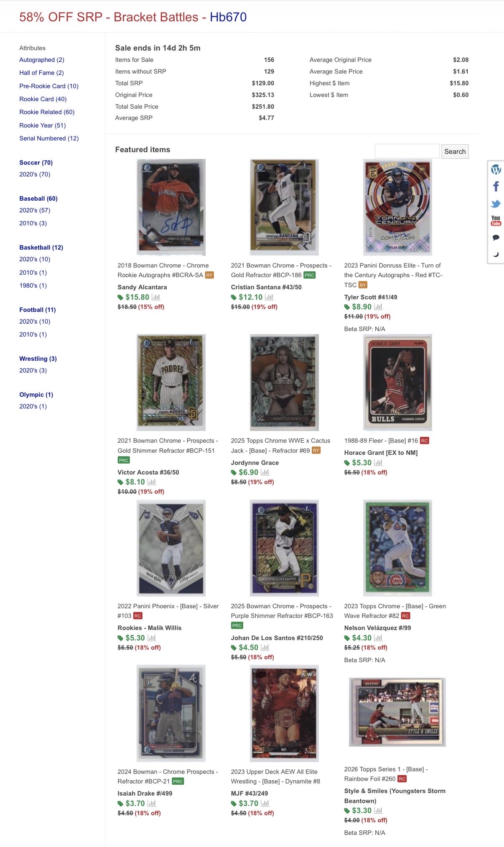Open the WordPress share icon
This screenshot has width=504, height=847.
point(496,169)
